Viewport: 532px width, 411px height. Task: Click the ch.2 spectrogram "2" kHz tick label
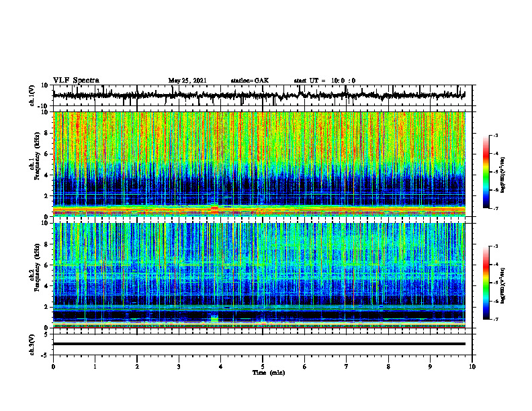tap(46, 307)
